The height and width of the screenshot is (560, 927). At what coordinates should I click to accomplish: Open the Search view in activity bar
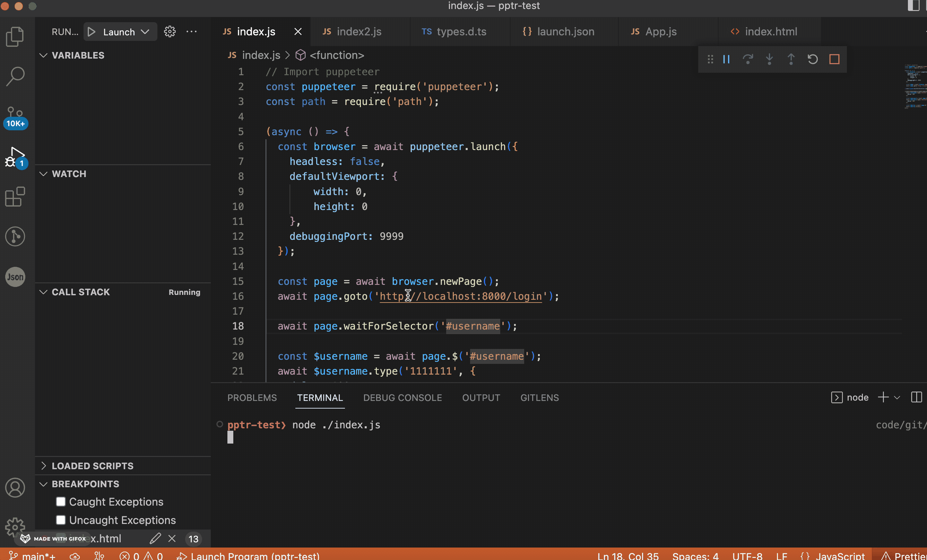click(x=15, y=76)
